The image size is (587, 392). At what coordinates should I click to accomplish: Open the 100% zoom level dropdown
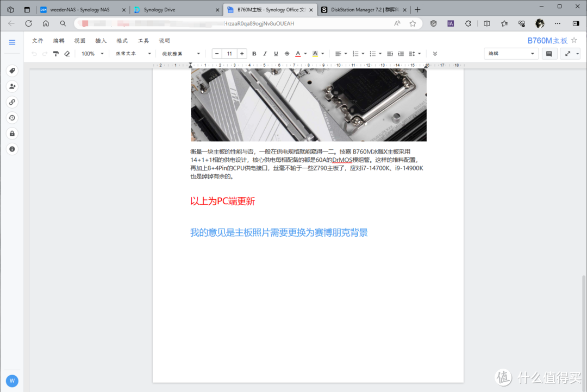pyautogui.click(x=92, y=54)
